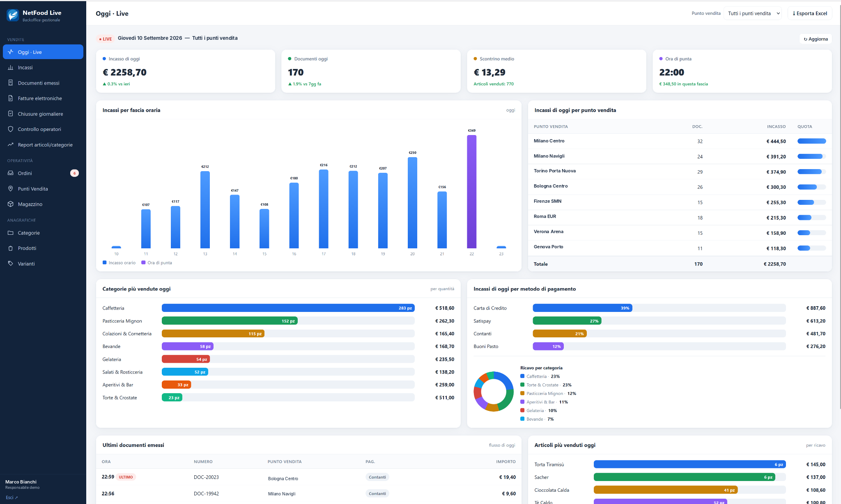Click the Milano Navigli table row
This screenshot has height=504, width=841.
coord(680,156)
